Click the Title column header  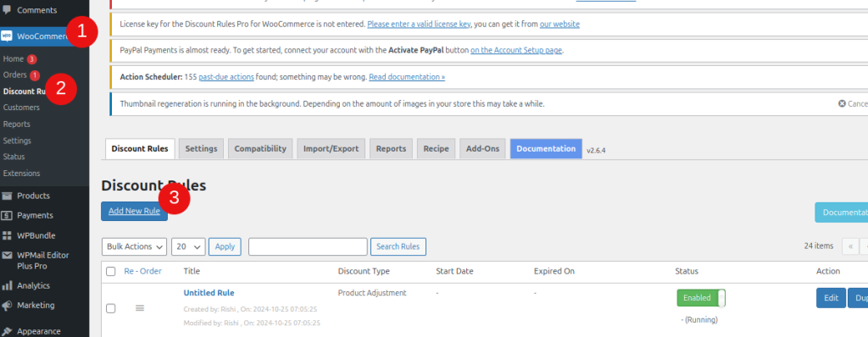click(192, 271)
